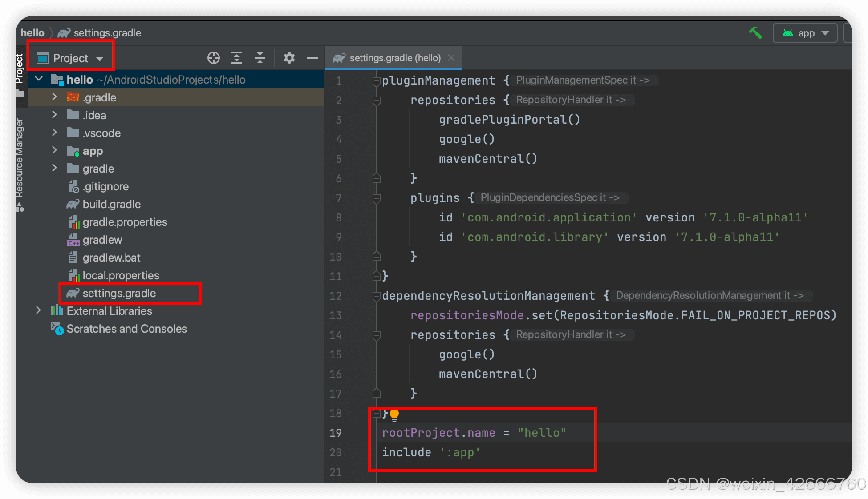Click the Make Project hammer icon

coord(755,33)
